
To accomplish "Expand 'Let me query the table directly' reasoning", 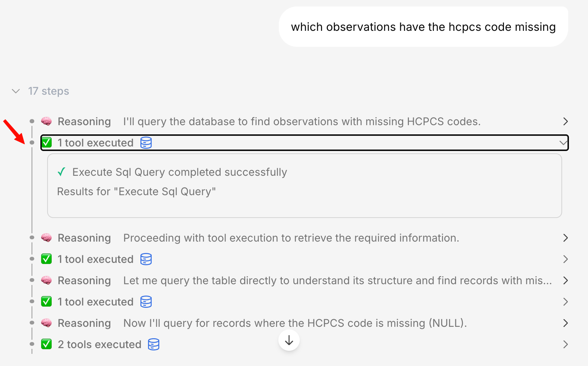I will tap(566, 280).
